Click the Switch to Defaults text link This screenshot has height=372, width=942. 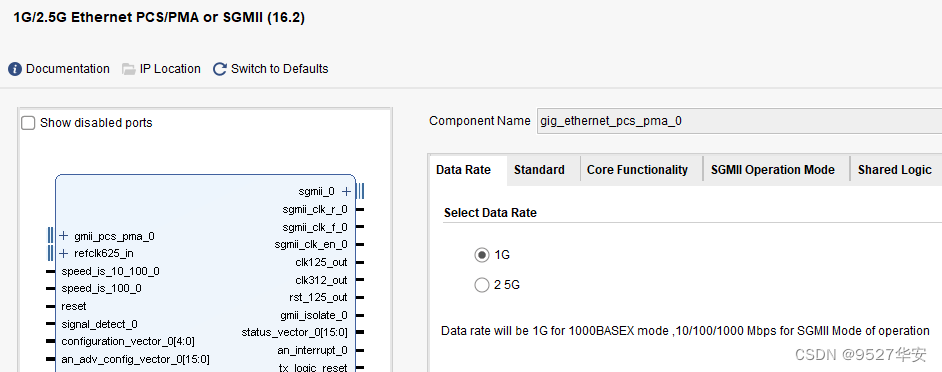tap(279, 69)
